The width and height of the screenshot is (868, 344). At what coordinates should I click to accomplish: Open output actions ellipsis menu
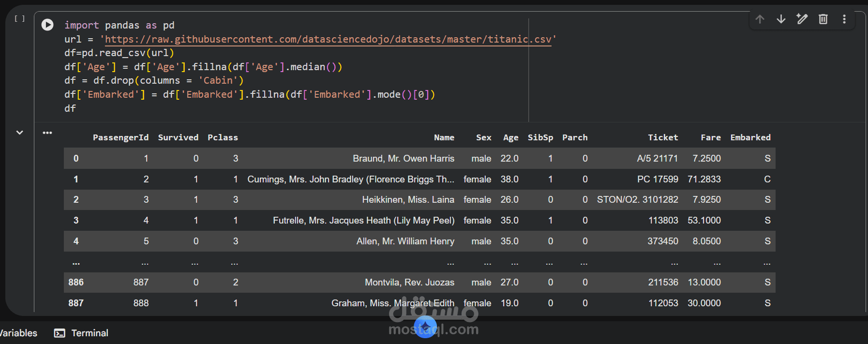(47, 133)
